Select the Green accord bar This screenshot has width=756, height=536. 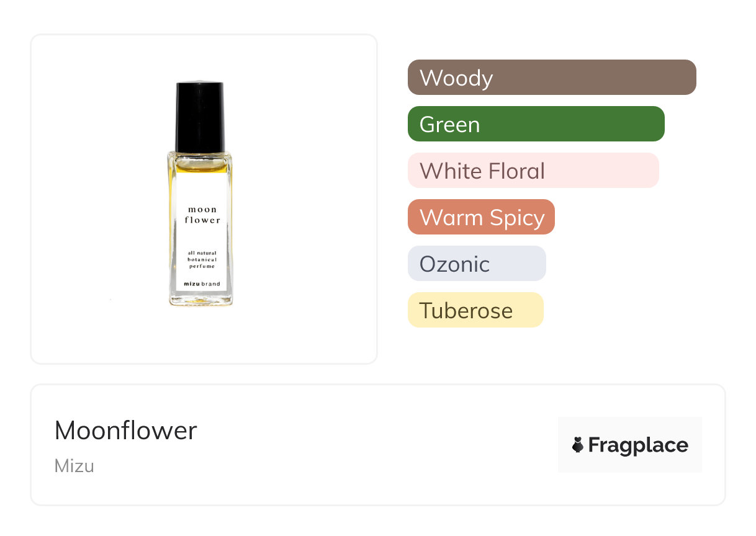tap(536, 124)
